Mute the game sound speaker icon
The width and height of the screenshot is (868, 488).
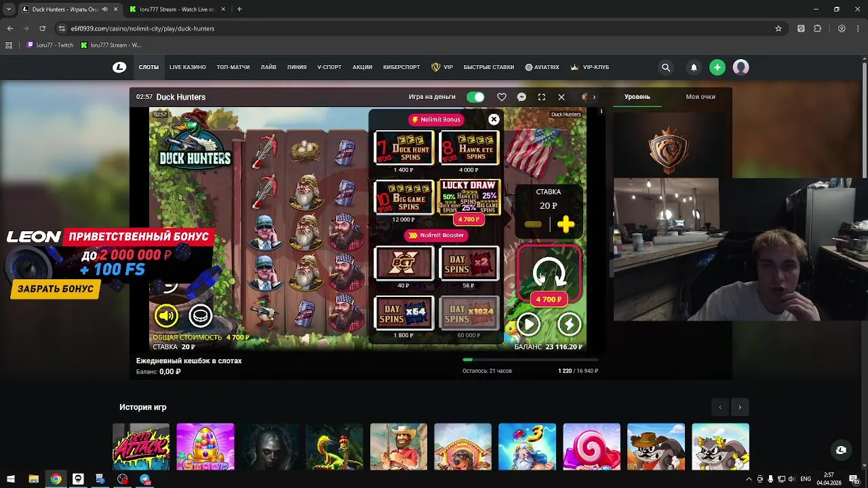166,315
